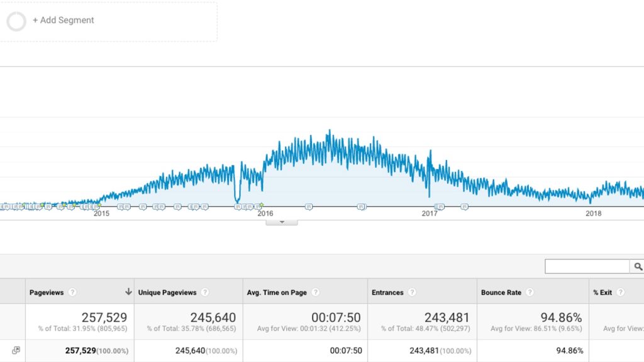
Task: Click the empty segment circle placeholder
Action: pos(16,21)
